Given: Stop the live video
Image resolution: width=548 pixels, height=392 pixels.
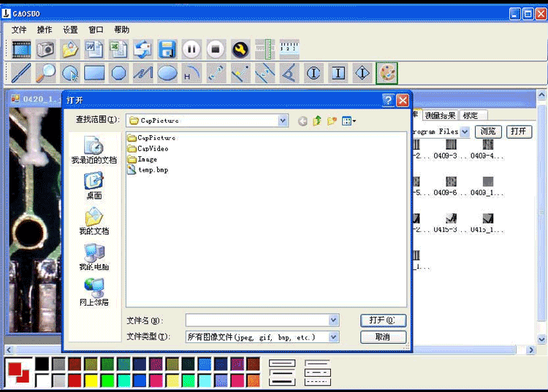Looking at the screenshot, I should coord(216,49).
